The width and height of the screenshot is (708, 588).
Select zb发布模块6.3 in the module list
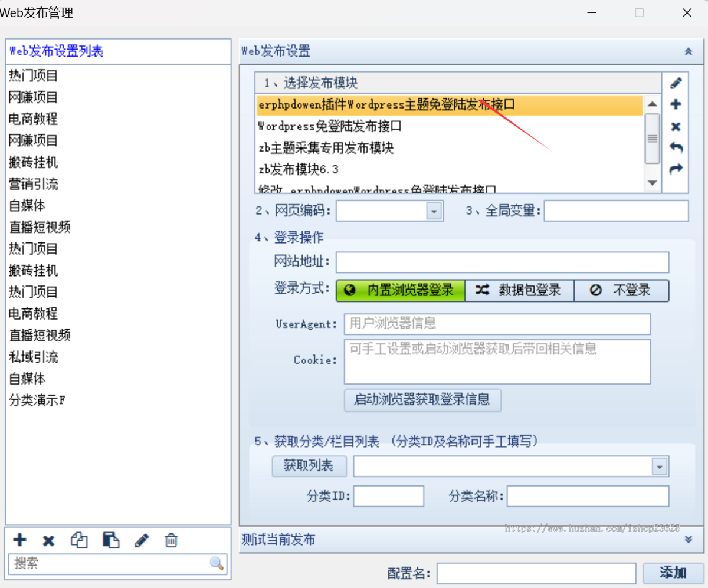pyautogui.click(x=450, y=170)
